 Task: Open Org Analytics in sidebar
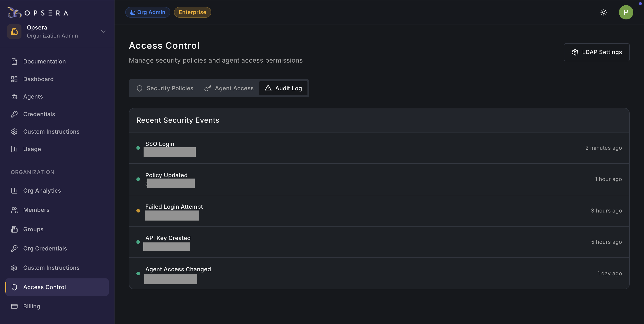click(x=42, y=191)
